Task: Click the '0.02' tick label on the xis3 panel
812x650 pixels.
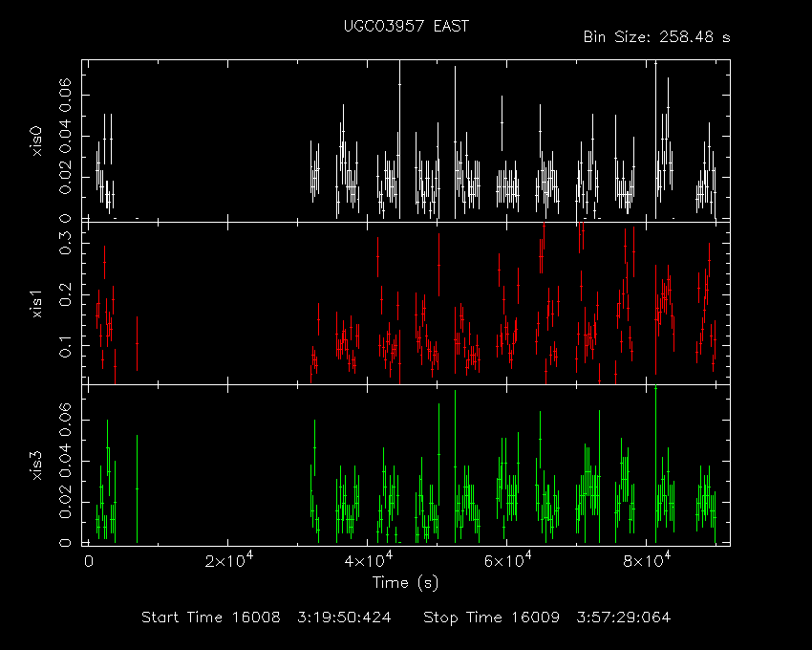Action: click(66, 502)
